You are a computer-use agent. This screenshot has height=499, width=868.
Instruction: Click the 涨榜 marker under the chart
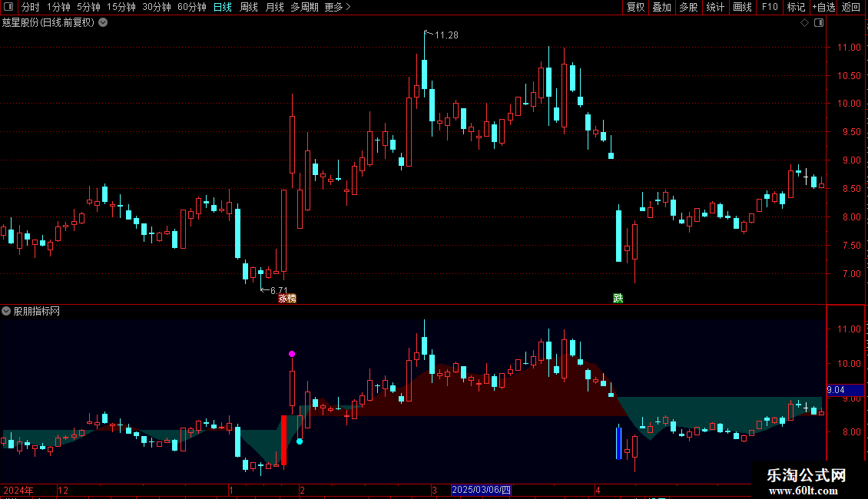(x=287, y=298)
